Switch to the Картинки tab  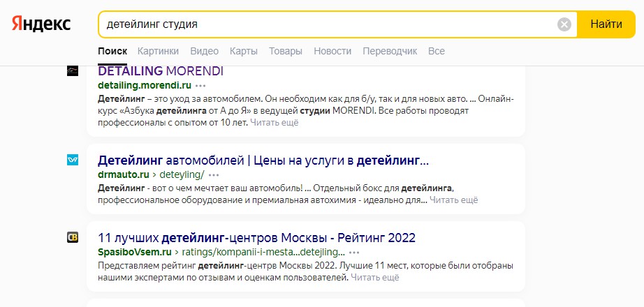(158, 52)
